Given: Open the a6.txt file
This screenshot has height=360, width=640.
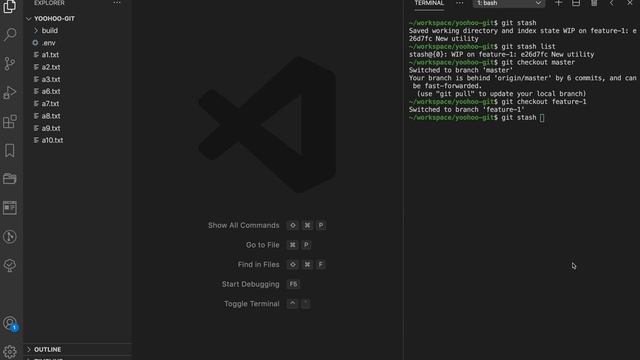Looking at the screenshot, I should [x=51, y=91].
